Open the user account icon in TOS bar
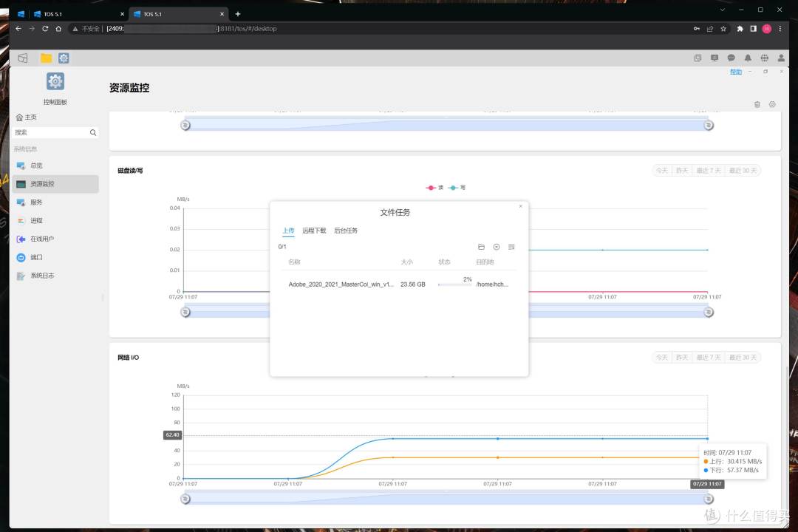This screenshot has width=798, height=532. [781, 58]
